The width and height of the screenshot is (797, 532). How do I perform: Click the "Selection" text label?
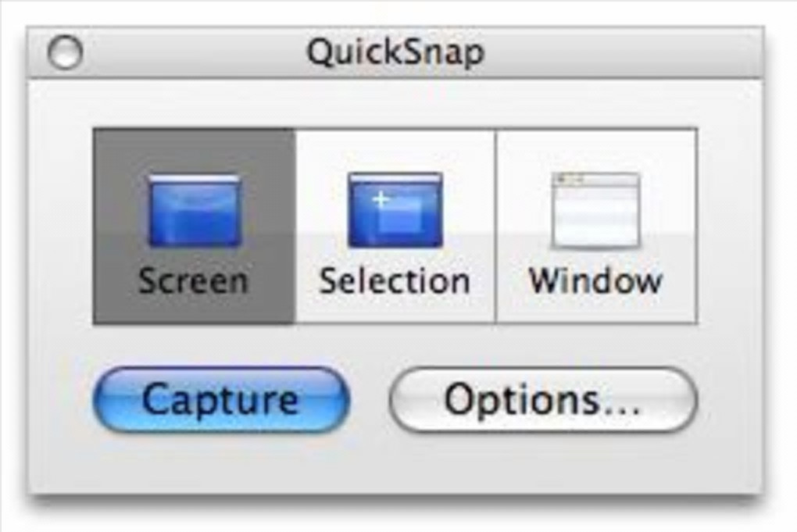click(x=395, y=280)
